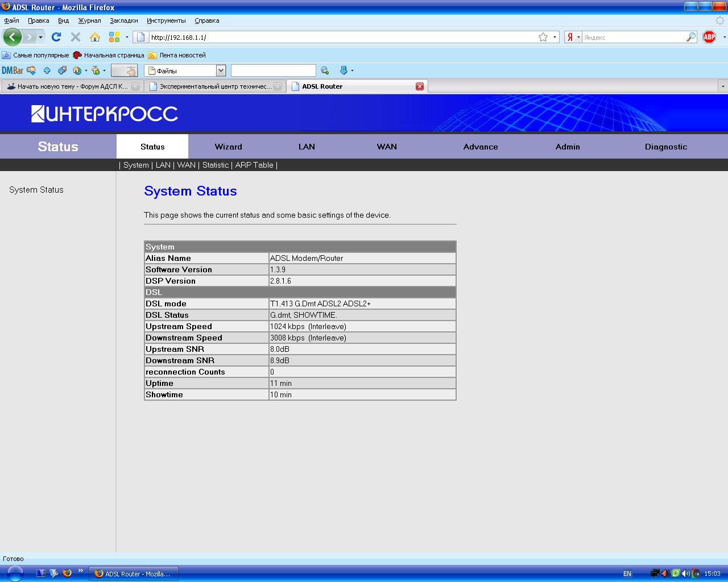Open the list all tabs dropdown

tap(722, 86)
